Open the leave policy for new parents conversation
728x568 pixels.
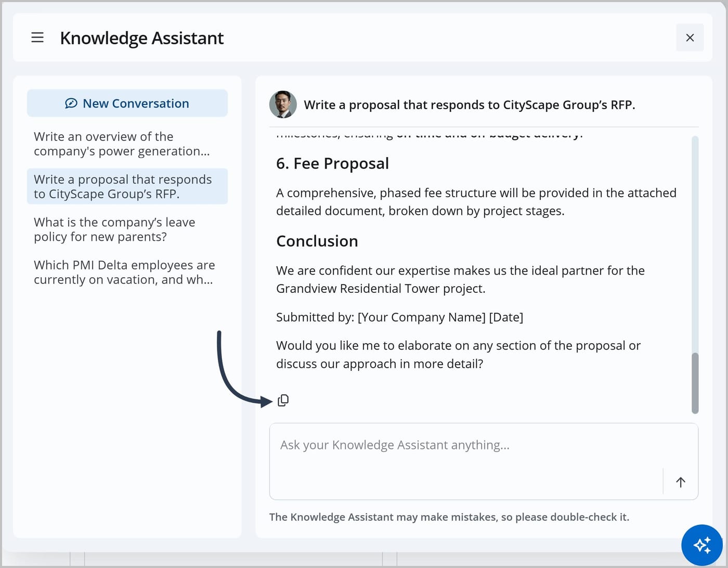(x=127, y=229)
